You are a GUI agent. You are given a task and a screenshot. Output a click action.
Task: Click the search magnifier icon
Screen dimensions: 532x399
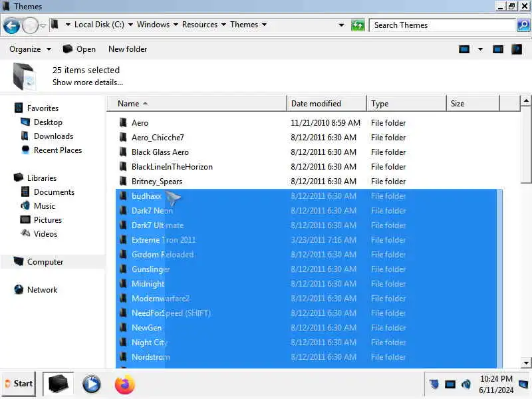pos(523,25)
